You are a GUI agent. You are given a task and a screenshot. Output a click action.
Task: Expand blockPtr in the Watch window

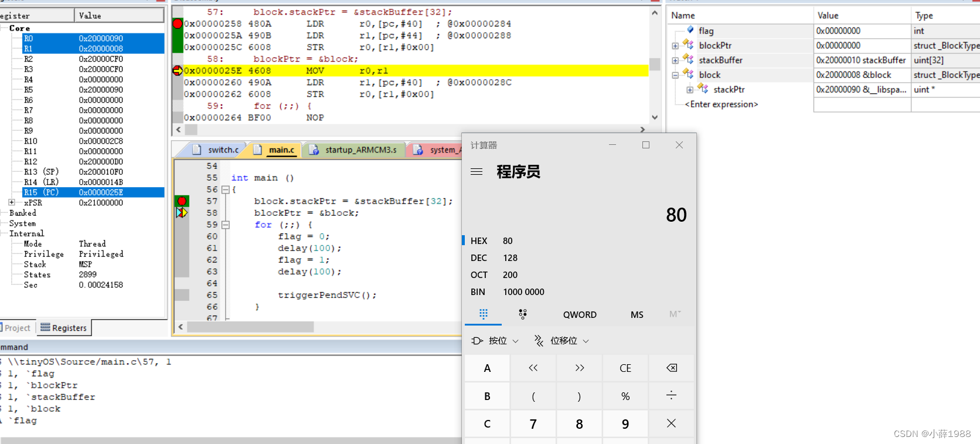pyautogui.click(x=675, y=46)
